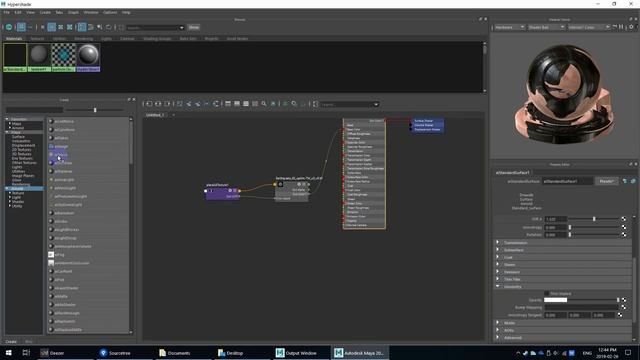Screen dimensions: 640x360
Task: Select 2D Textures in Create tree
Action: [x=22, y=150]
